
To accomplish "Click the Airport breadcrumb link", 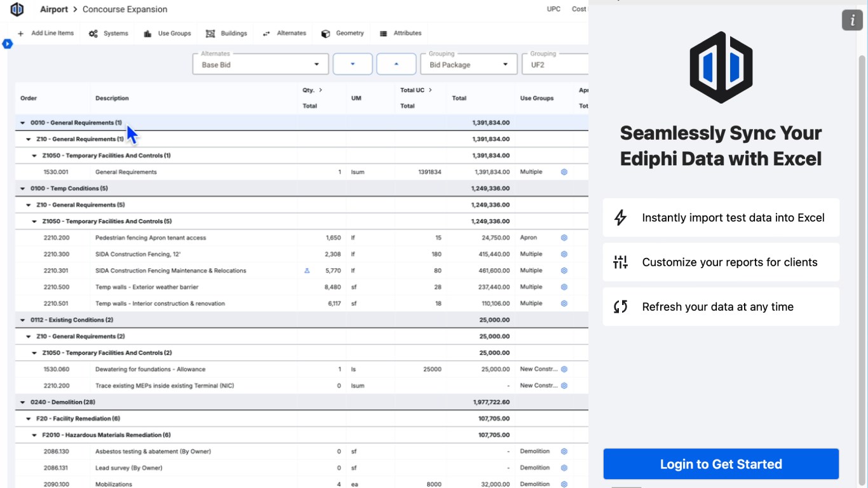I will click(54, 10).
